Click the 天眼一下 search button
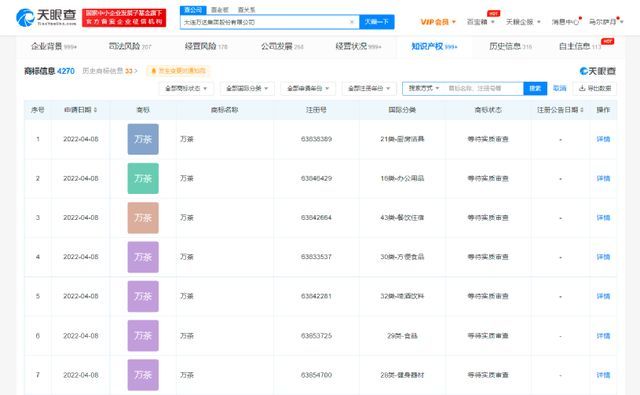Image resolution: width=640 pixels, height=395 pixels. click(377, 22)
